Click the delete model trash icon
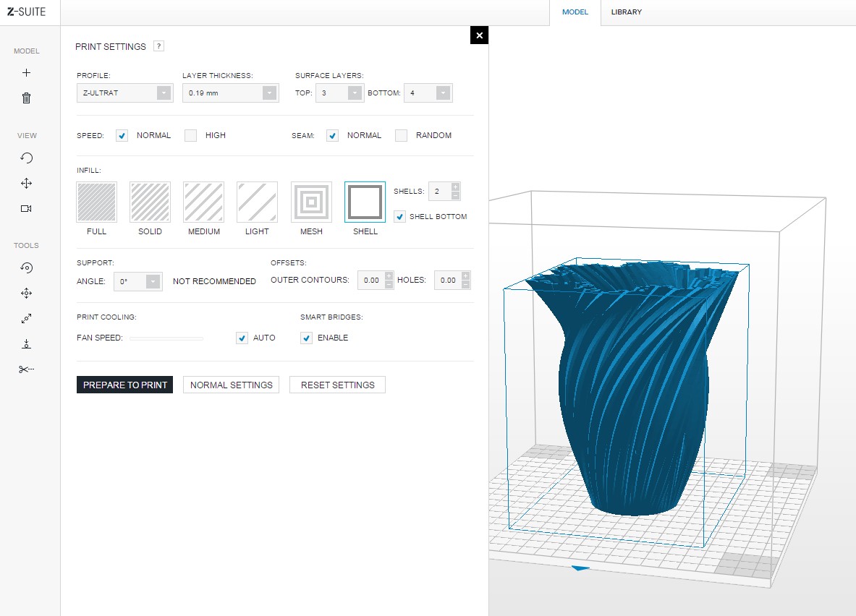The width and height of the screenshot is (856, 616). coord(27,98)
